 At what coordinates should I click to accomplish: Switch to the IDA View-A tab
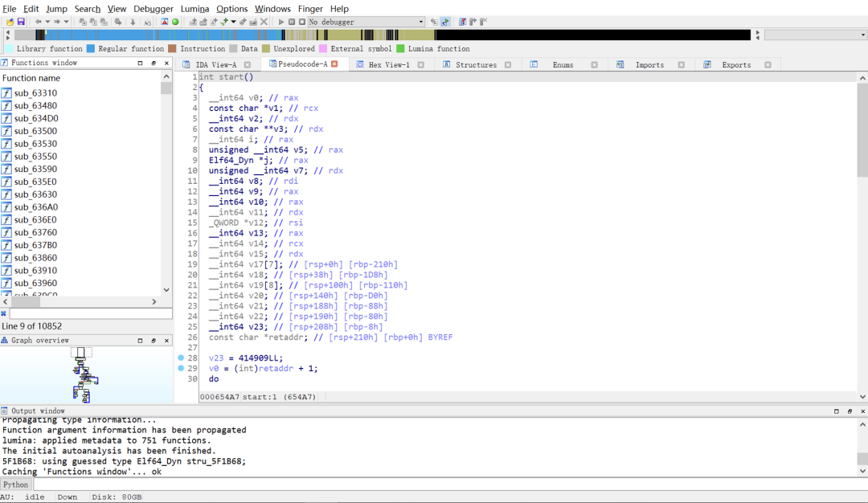pyautogui.click(x=216, y=65)
